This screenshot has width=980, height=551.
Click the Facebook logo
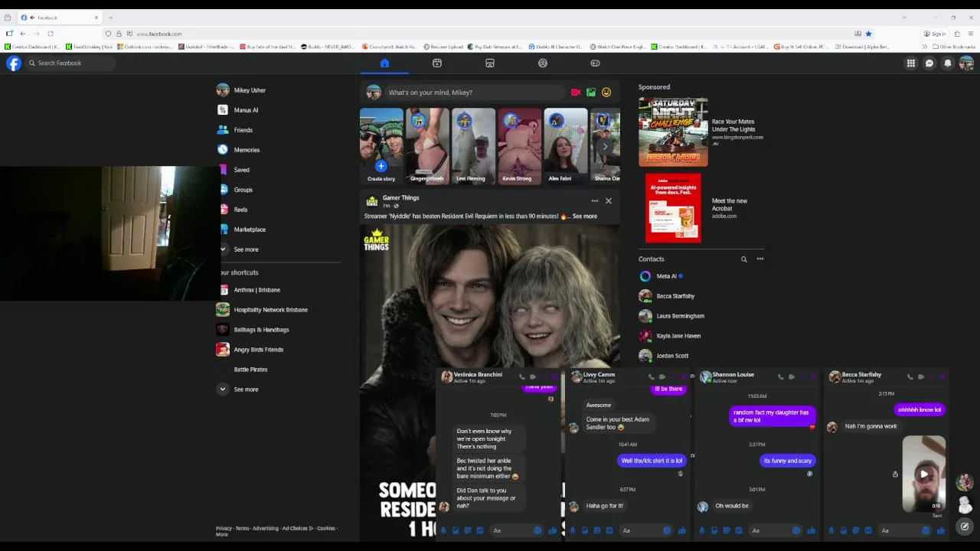click(14, 64)
